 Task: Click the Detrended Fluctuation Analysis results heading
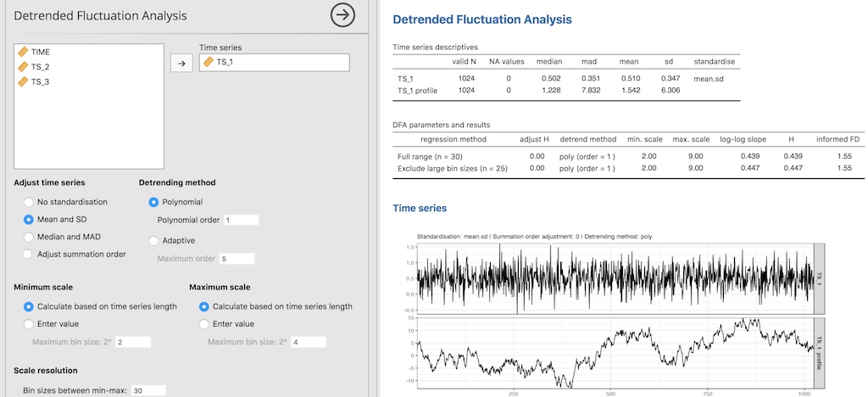click(482, 19)
